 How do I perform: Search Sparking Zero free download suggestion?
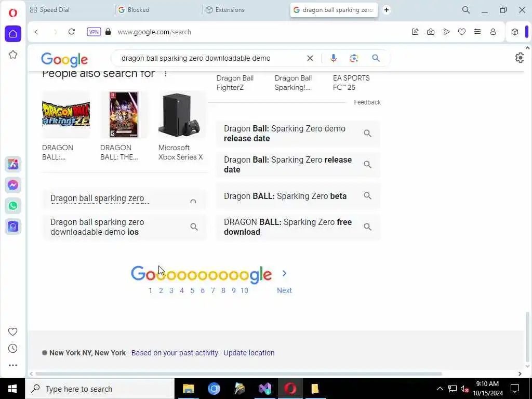tap(298, 227)
